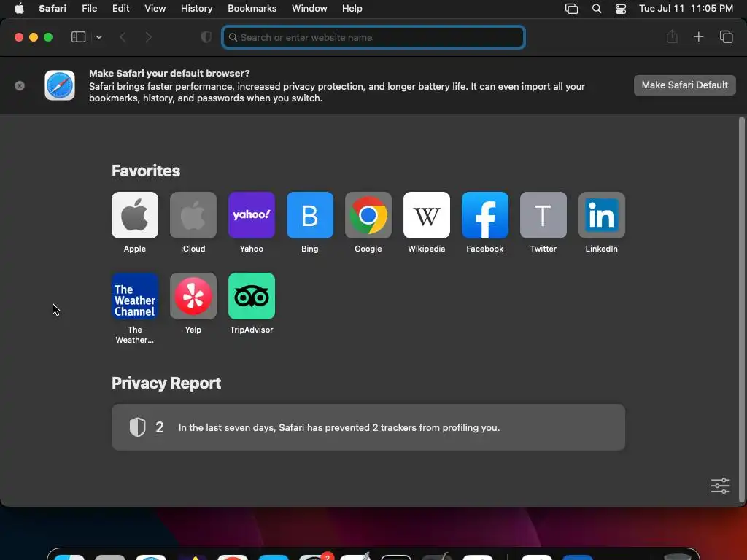
Task: Click the Favorites heading
Action: click(x=146, y=171)
